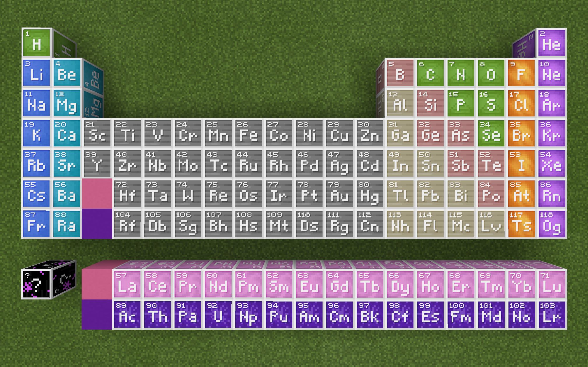Click the Sodium (Na) element block
Viewport: 588px width, 367px height.
[36, 103]
